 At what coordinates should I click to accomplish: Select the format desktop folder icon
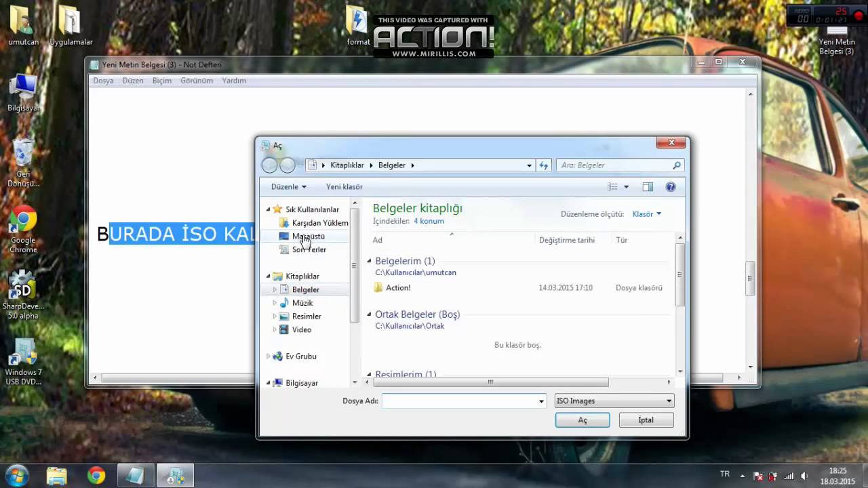[x=357, y=26]
